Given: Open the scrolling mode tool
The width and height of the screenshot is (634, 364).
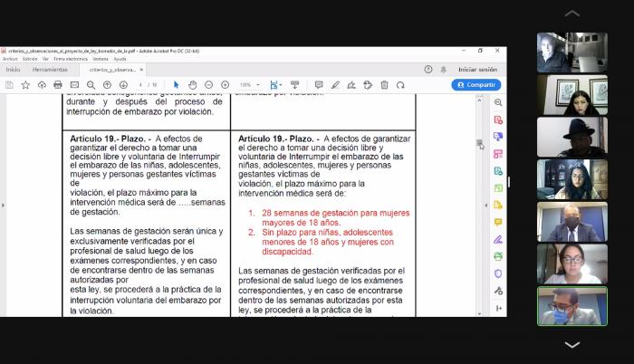Looking at the screenshot, I should (294, 85).
